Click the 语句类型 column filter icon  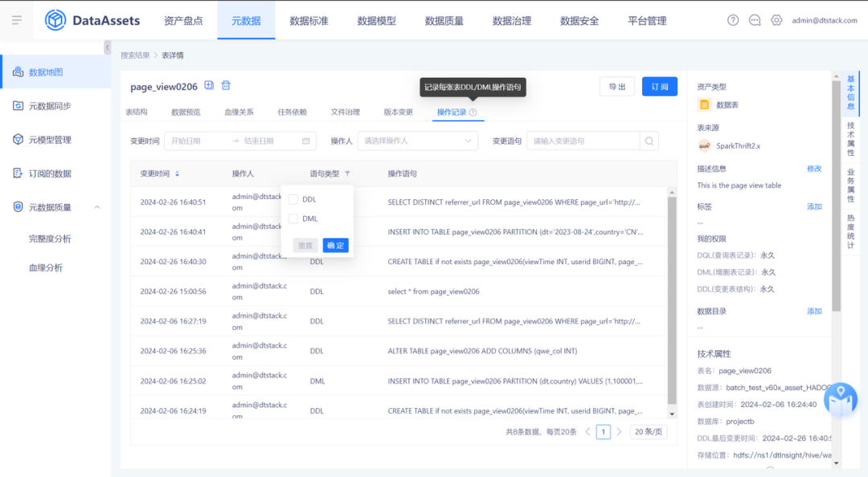tap(347, 173)
